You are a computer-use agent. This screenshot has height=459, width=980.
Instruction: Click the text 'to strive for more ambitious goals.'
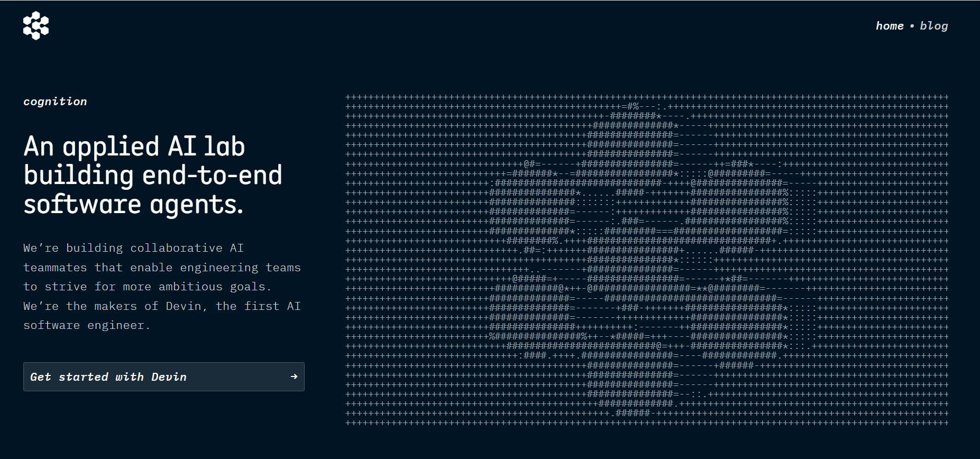click(x=147, y=287)
